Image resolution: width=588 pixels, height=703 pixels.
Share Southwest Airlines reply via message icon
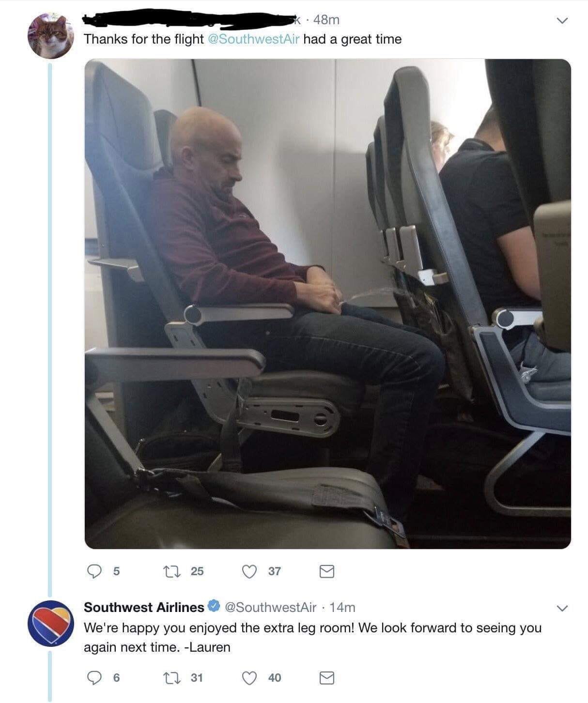[327, 678]
